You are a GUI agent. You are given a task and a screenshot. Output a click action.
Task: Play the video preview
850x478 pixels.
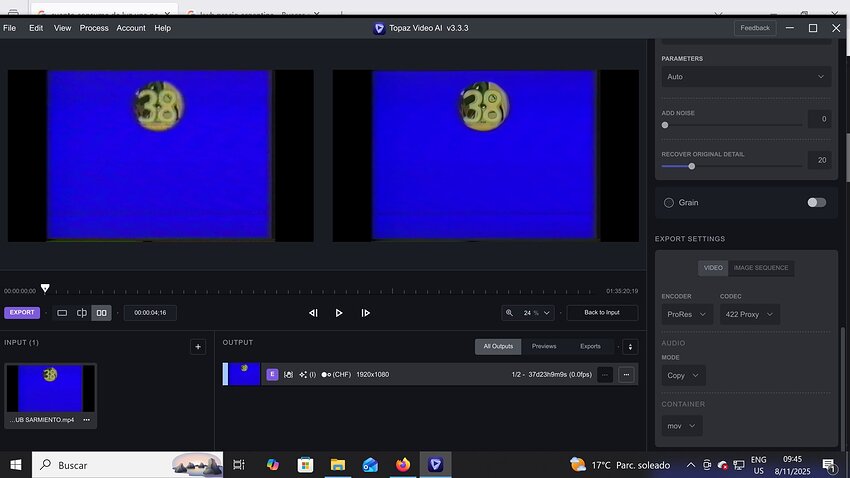[x=339, y=313]
